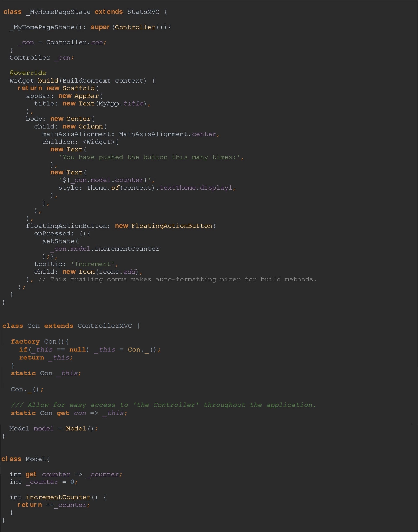Click the super keyword in the constructor
The image size is (418, 532).
click(x=100, y=27)
